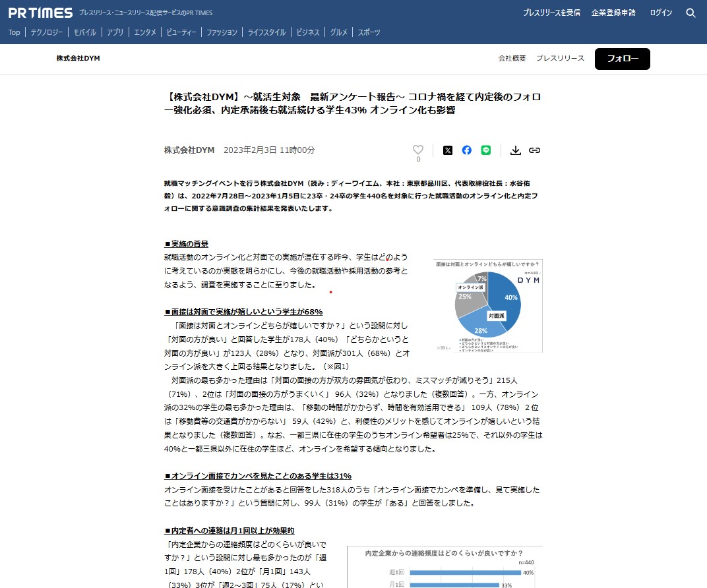Copy the article link icon
707x588 pixels.
535,150
